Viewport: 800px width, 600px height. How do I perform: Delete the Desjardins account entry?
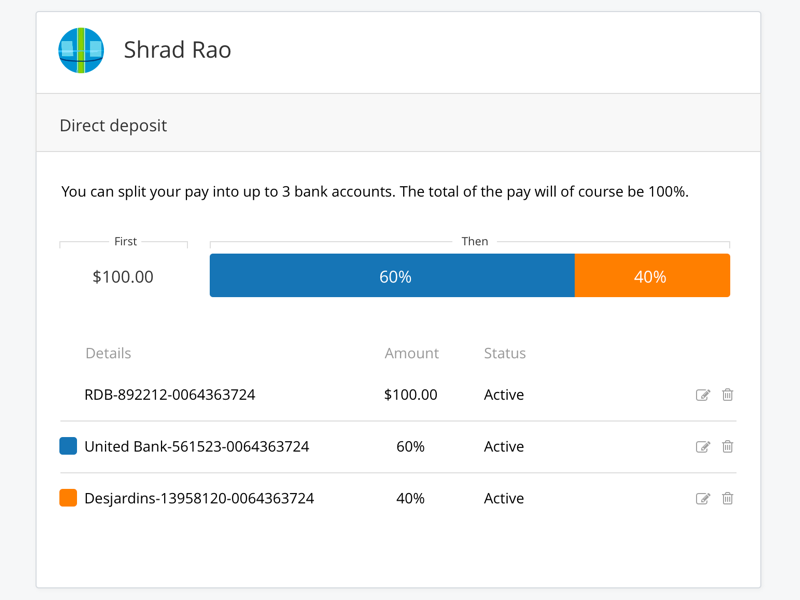[727, 498]
